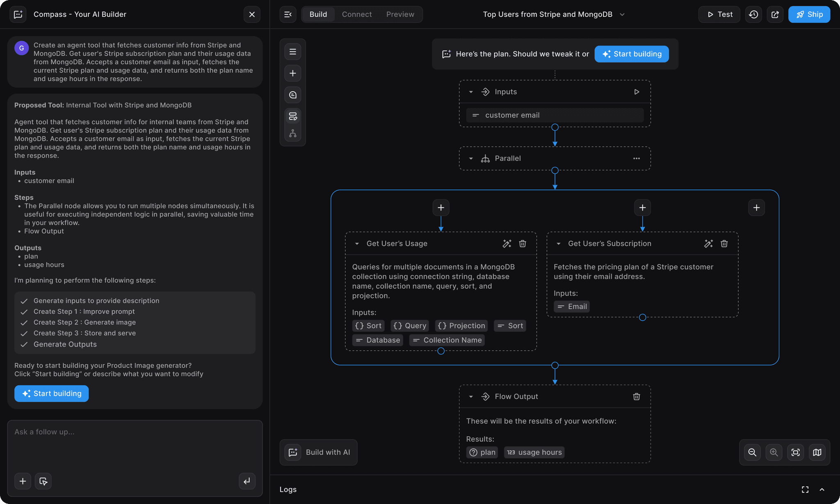The height and width of the screenshot is (504, 840).
Task: Open the workflow title dropdown chevron
Action: [x=622, y=15]
